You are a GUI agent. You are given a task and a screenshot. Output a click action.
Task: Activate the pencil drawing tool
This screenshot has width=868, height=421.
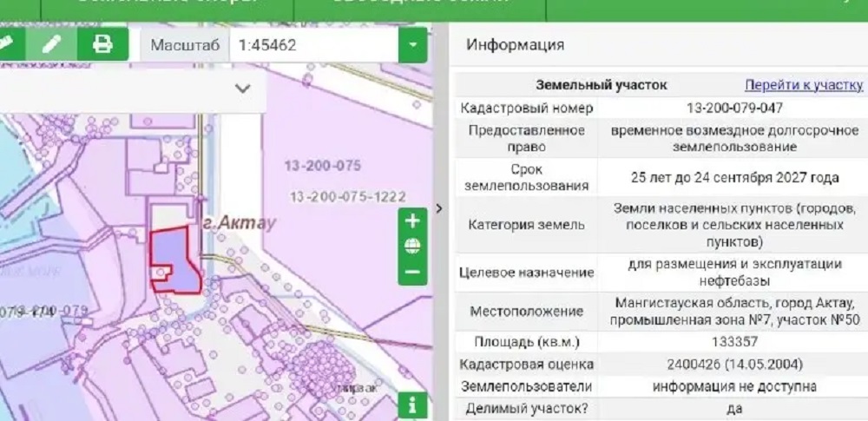(x=52, y=43)
